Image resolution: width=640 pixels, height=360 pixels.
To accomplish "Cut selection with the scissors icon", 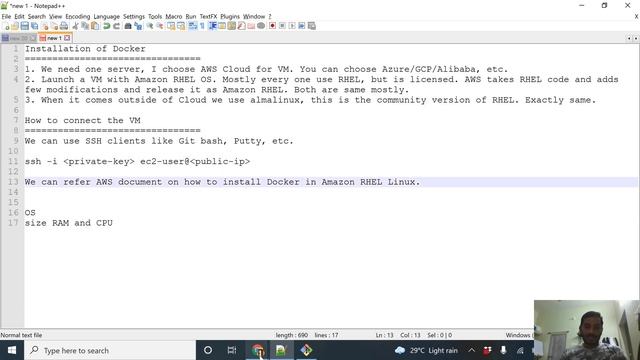I will [x=76, y=26].
